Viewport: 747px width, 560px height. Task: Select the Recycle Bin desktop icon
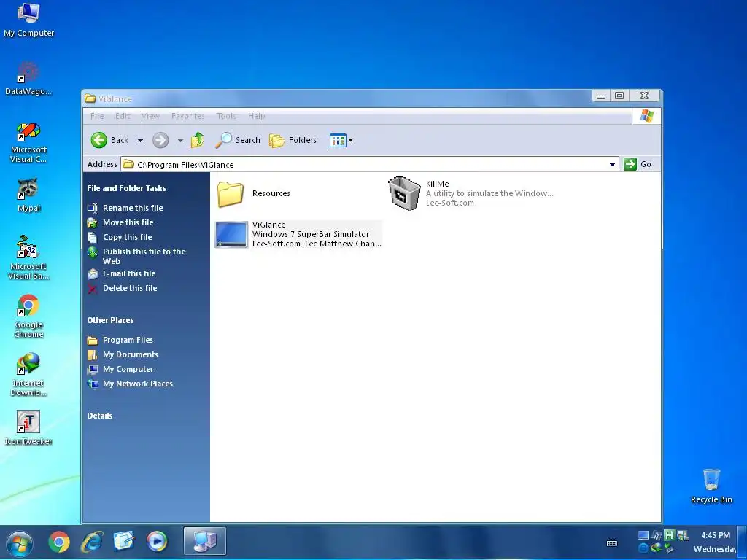[x=711, y=486]
